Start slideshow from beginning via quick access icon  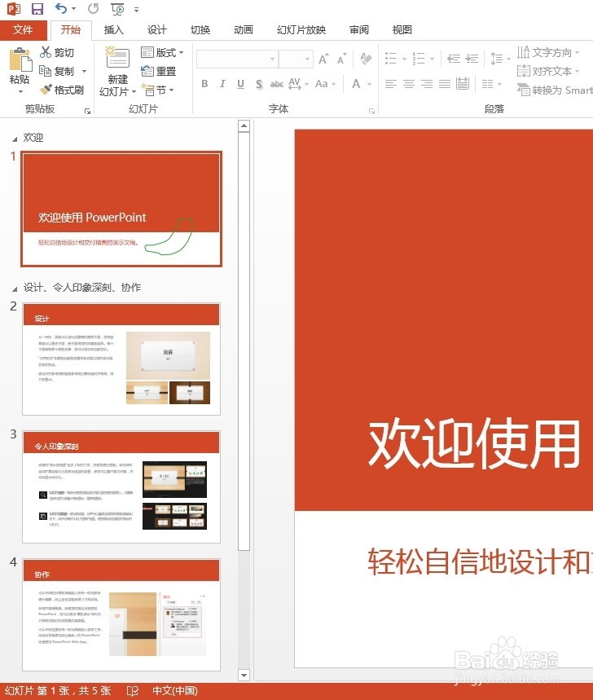tap(118, 9)
